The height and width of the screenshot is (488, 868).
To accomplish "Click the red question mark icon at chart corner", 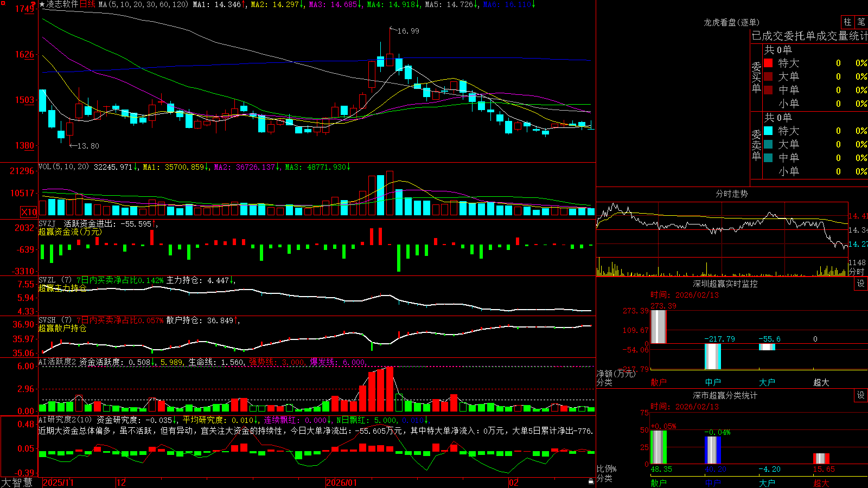I will (x=33, y=3).
